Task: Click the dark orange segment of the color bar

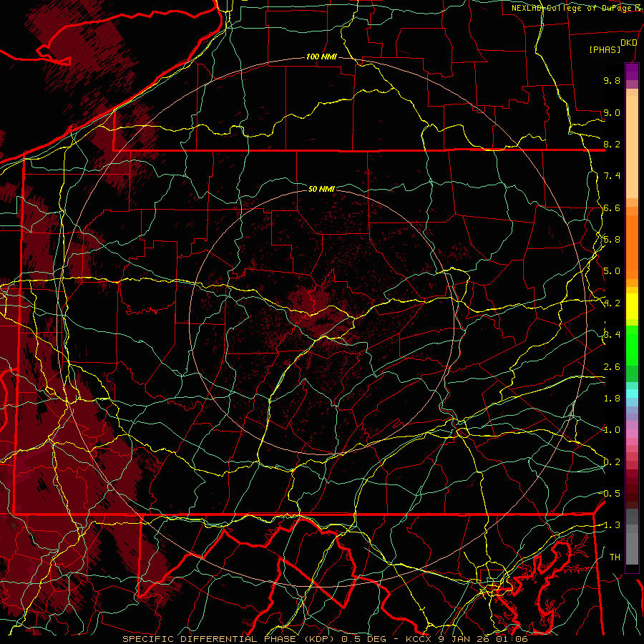Action: [x=632, y=247]
